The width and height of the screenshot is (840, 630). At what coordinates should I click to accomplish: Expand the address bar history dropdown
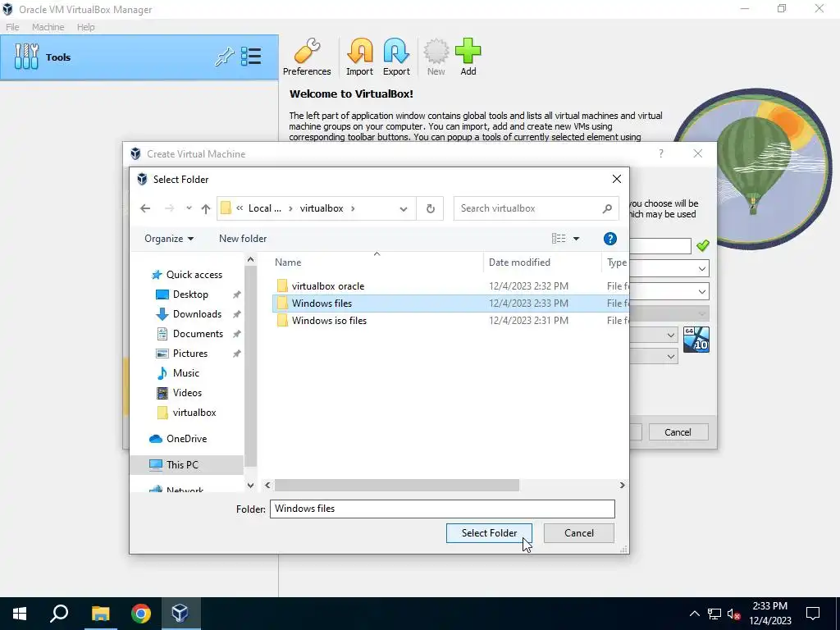pyautogui.click(x=404, y=209)
